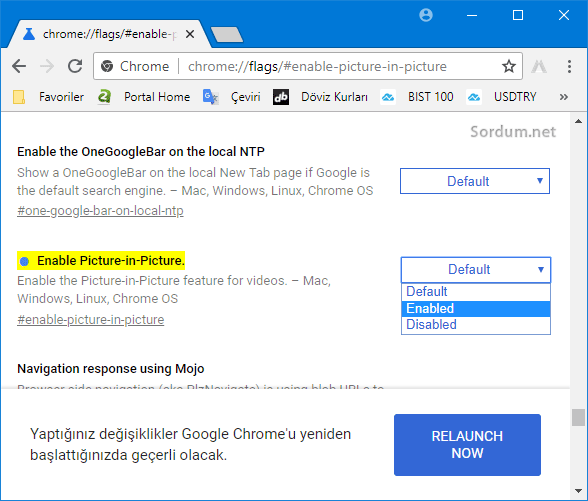Viewport: 588px width, 501px height.
Task: Close the chrome://flags tab
Action: [190, 34]
